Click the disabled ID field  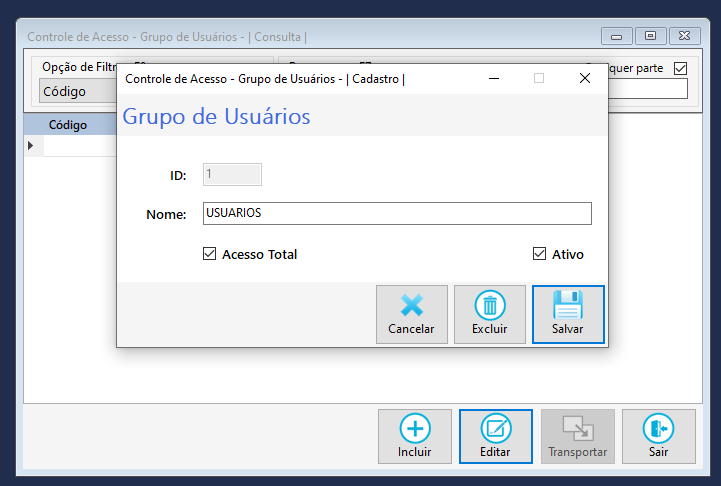click(232, 175)
